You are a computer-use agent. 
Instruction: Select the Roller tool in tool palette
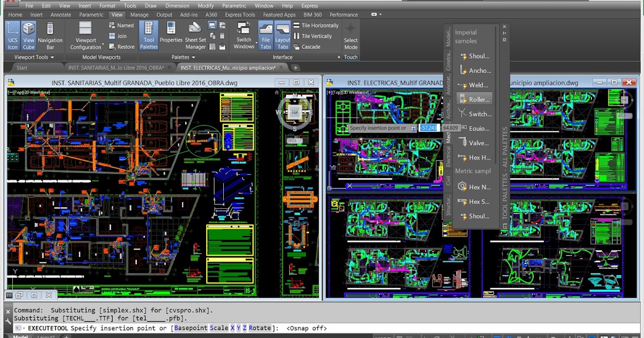tap(473, 99)
